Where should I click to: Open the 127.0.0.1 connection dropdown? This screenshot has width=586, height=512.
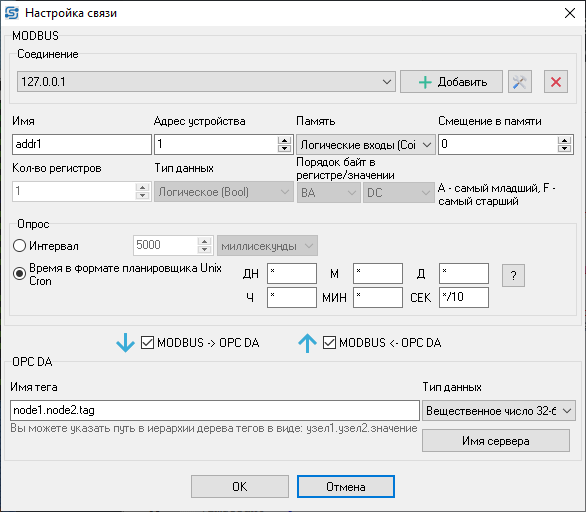[x=206, y=82]
